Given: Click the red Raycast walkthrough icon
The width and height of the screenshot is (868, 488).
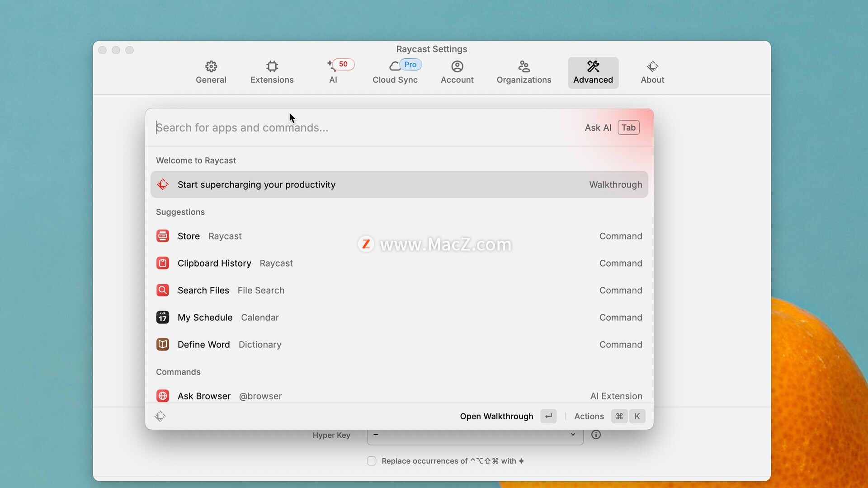Looking at the screenshot, I should (x=163, y=184).
